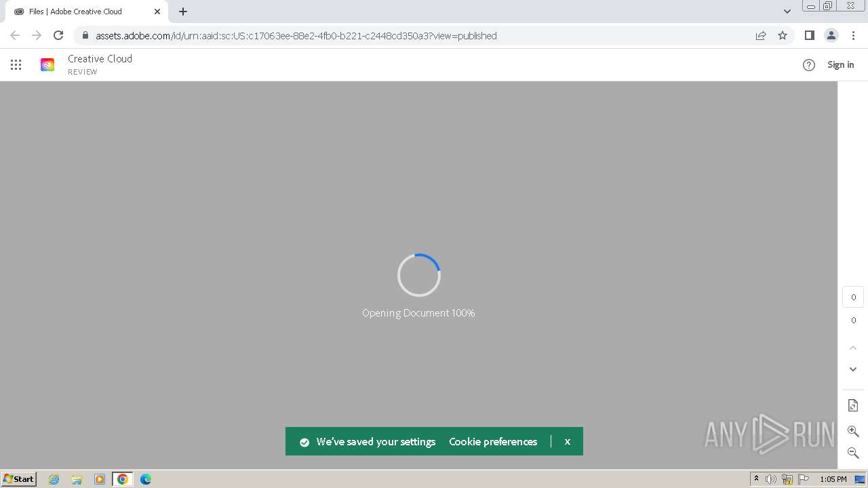The image size is (868, 488).
Task: Launch Internet Explorer from taskbar
Action: [54, 479]
